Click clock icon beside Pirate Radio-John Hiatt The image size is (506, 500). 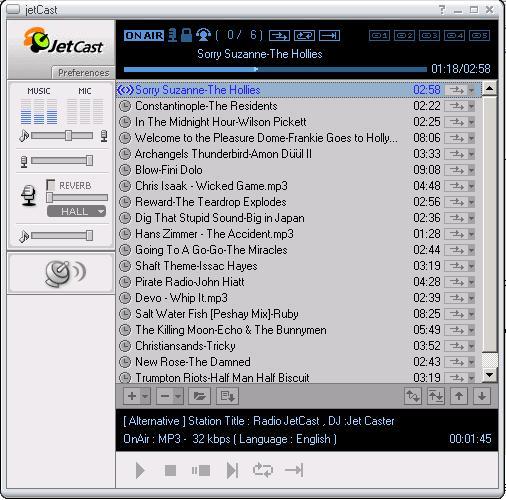pyautogui.click(x=125, y=282)
